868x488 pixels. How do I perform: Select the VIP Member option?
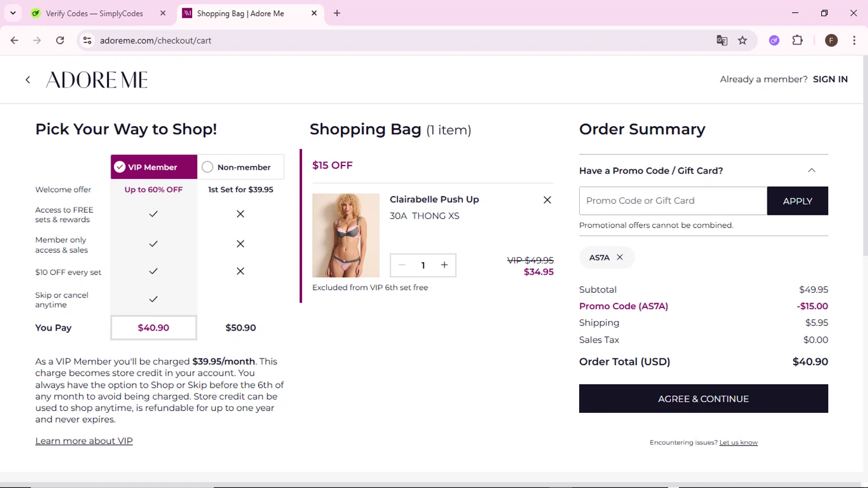tap(154, 167)
